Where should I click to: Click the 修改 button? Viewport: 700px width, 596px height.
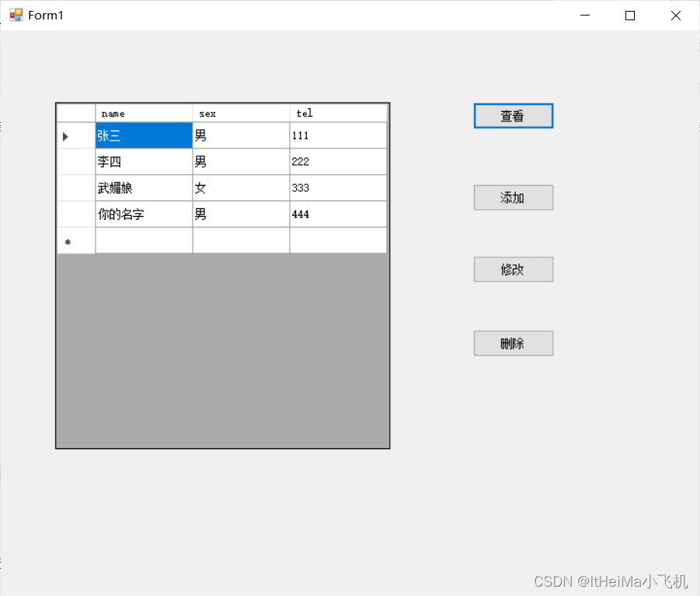click(x=513, y=269)
